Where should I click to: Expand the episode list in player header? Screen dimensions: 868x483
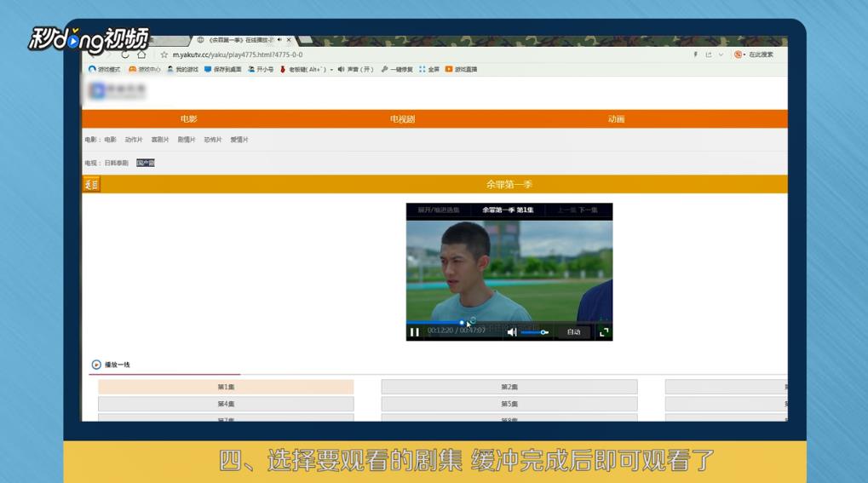[439, 210]
